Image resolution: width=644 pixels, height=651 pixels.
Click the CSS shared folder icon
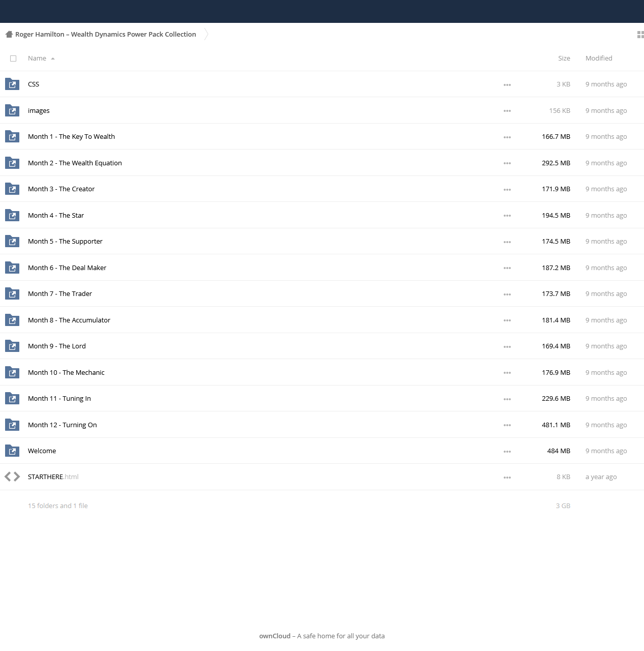pyautogui.click(x=12, y=84)
